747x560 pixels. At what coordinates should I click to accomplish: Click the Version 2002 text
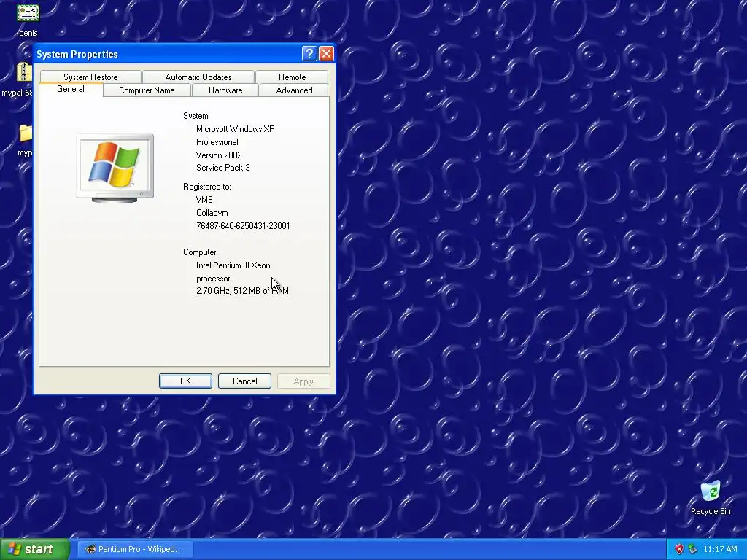(x=219, y=155)
